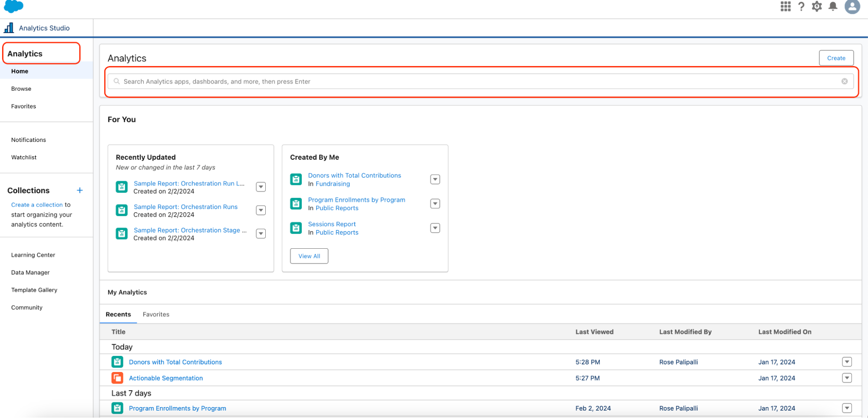Switch to the Favorites tab in My Analytics
868x418 pixels.
tap(156, 314)
